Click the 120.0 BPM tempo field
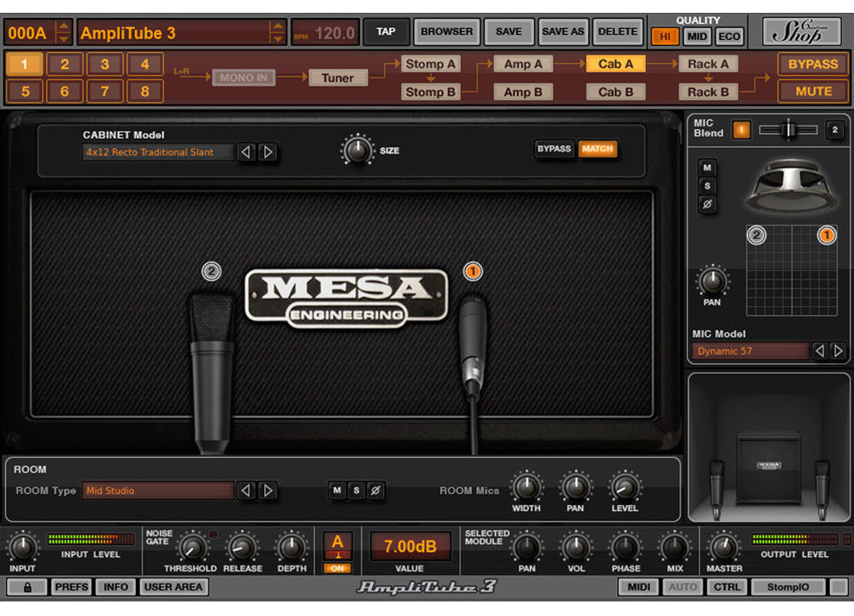854x616 pixels. pyautogui.click(x=326, y=32)
